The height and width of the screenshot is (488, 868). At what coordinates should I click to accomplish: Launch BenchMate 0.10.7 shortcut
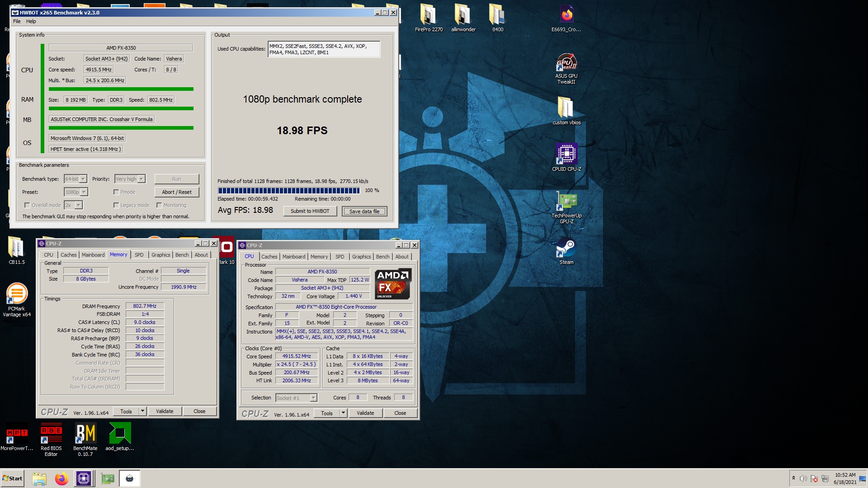click(85, 440)
